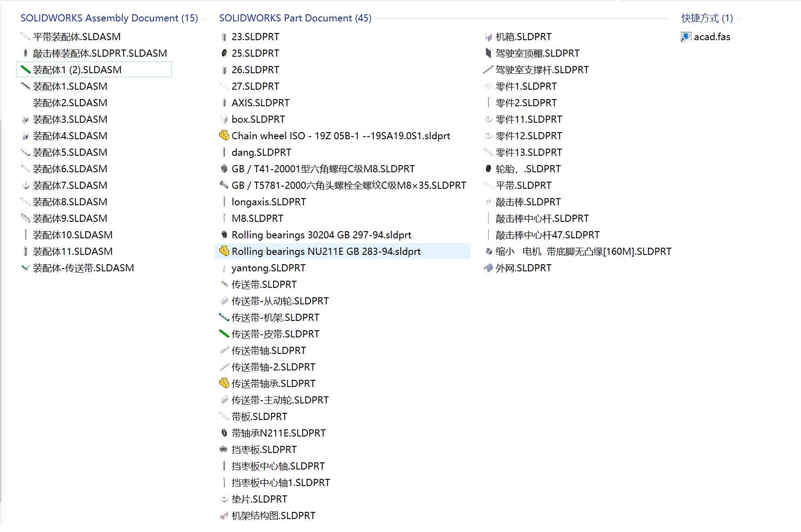Click the Rolling bearings 30204 file icon
Image resolution: width=801 pixels, height=532 pixels.
click(224, 235)
